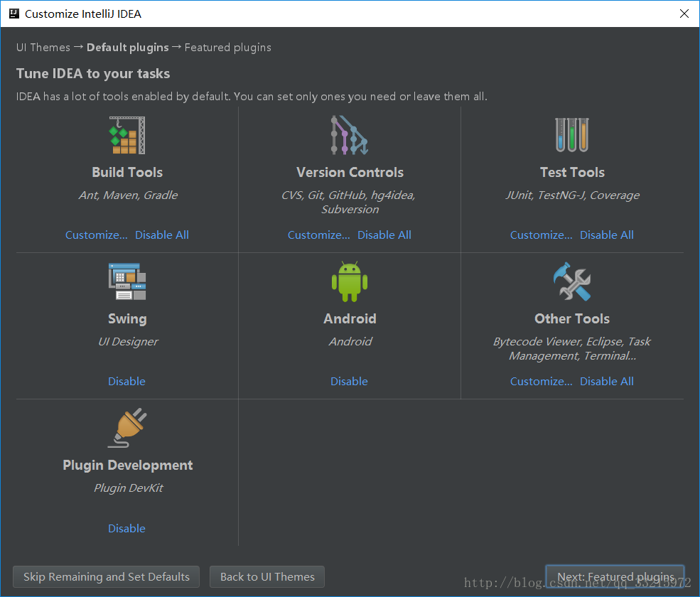Viewport: 700px width, 597px height.
Task: Click the 'Bytecode Viewer, Eclipse, Task Management' description
Action: [572, 349]
